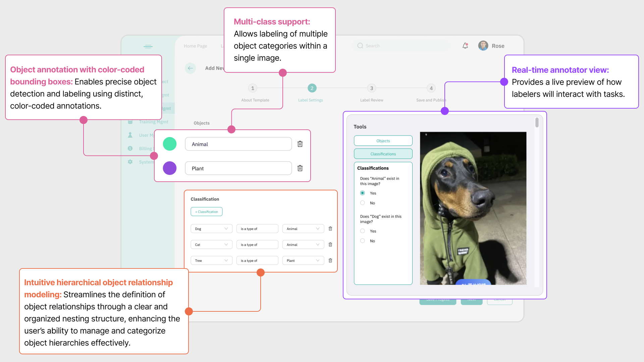Select Yes for Dog exists question

tap(363, 231)
